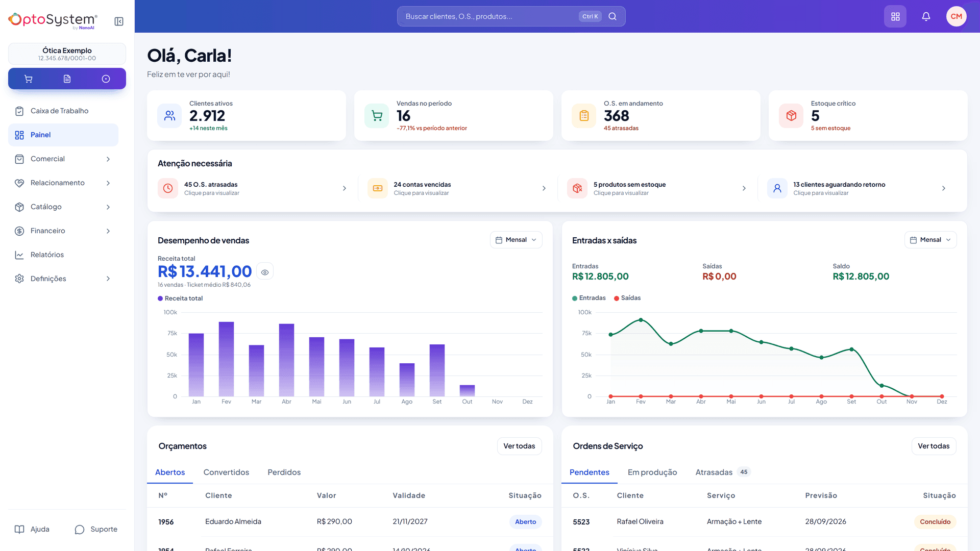Click the Vendas no período cart icon
The image size is (980, 551).
pos(377,116)
